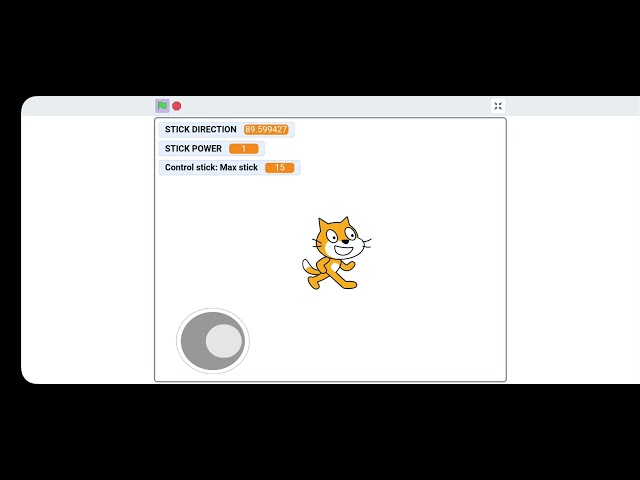Viewport: 640px width, 480px height.
Task: Click the Max stick value 15
Action: (x=280, y=167)
